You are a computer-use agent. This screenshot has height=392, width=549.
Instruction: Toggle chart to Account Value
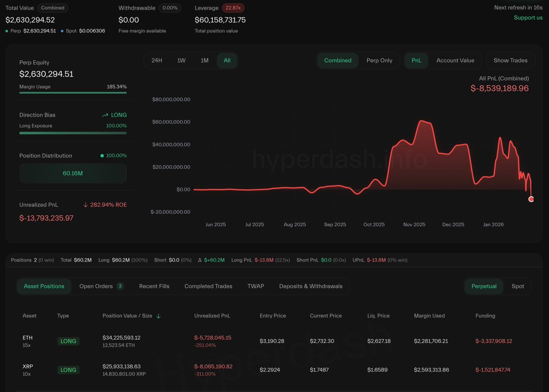point(455,60)
